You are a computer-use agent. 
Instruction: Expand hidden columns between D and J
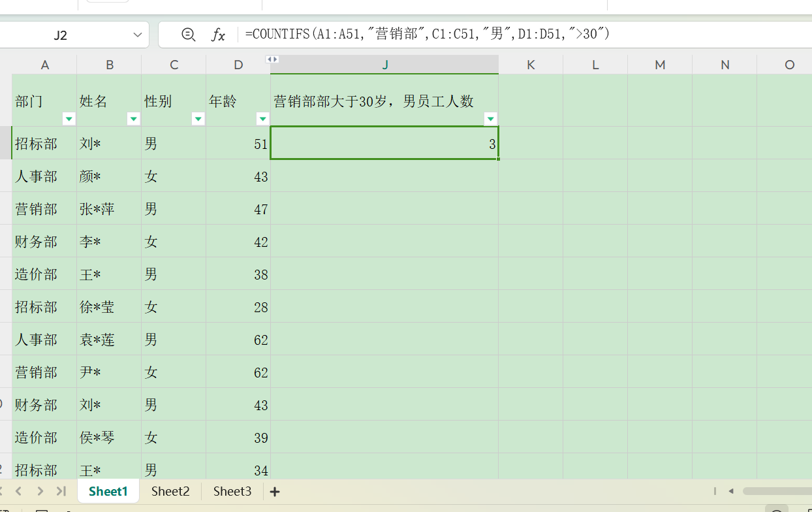(x=272, y=59)
